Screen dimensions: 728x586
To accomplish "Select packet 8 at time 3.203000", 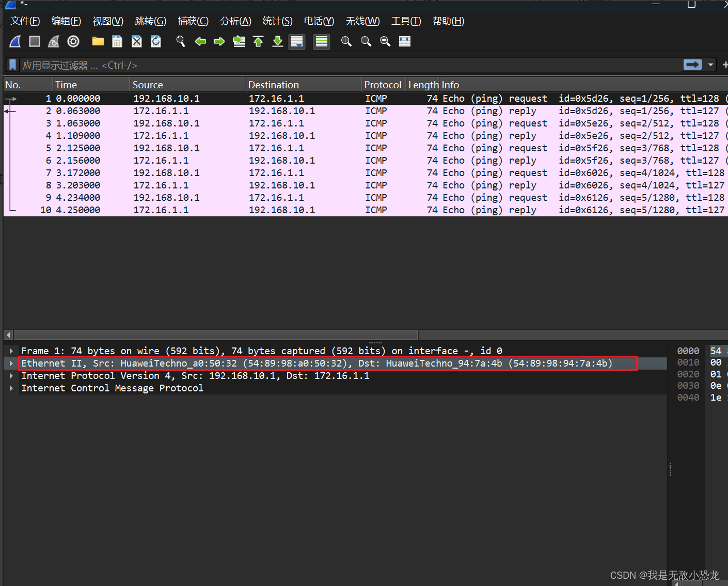I will [366, 185].
